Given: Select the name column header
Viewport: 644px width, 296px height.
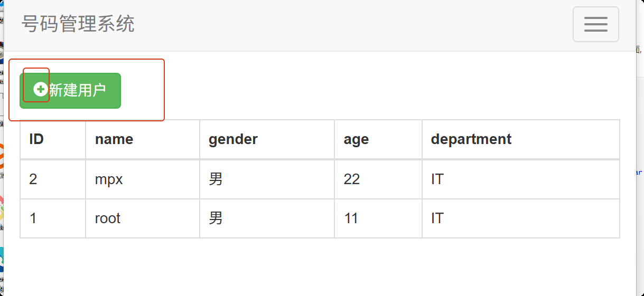Looking at the screenshot, I should [114, 139].
